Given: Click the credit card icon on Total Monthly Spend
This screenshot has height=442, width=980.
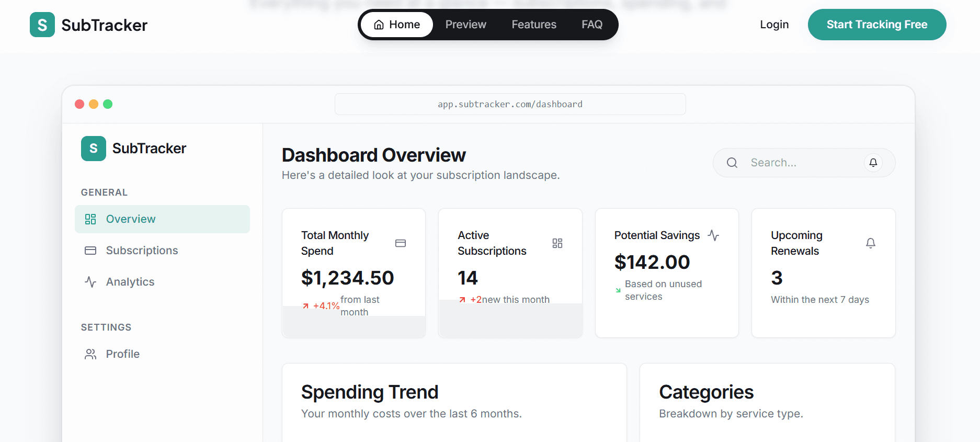Looking at the screenshot, I should coord(401,243).
